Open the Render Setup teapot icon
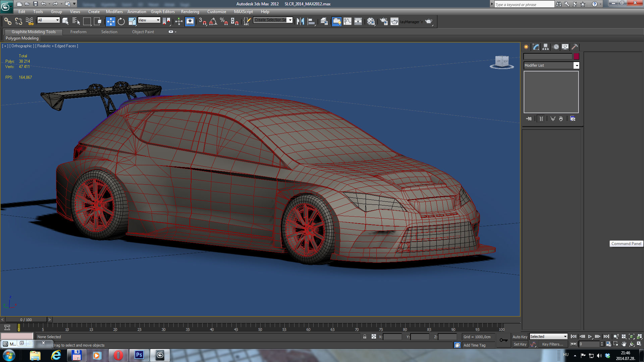Screen dimensions: 644x362 point(384,22)
